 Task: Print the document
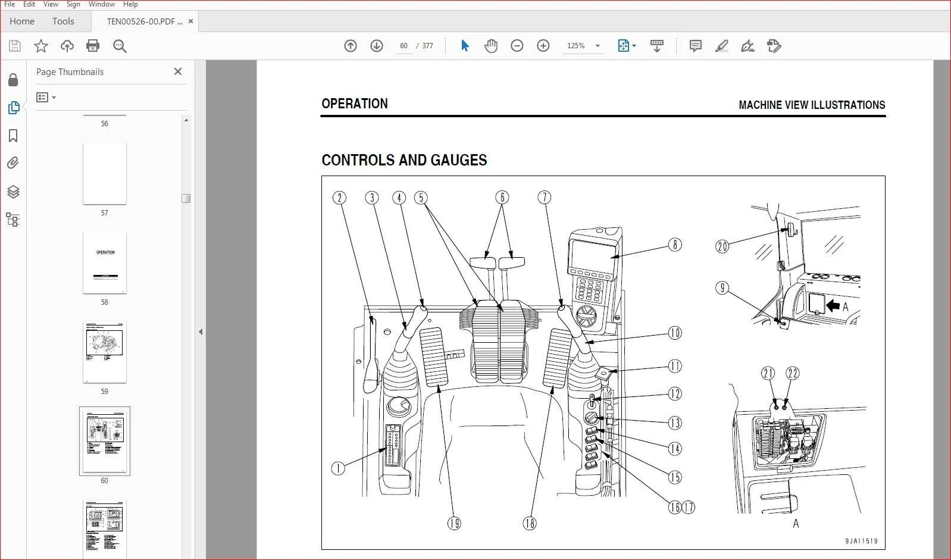[x=93, y=46]
